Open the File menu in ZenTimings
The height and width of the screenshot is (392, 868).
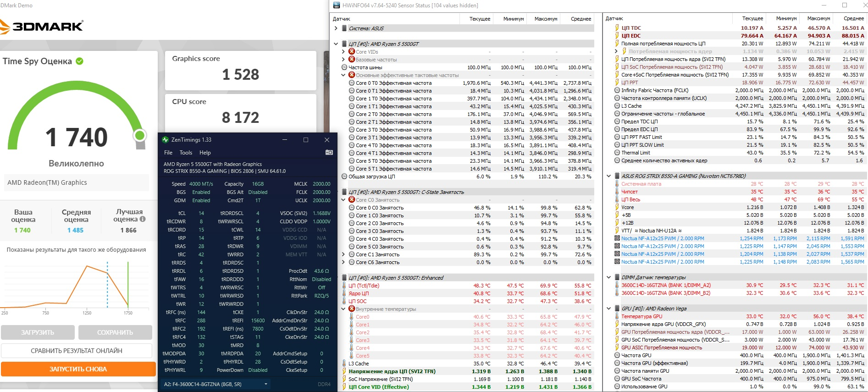[168, 153]
